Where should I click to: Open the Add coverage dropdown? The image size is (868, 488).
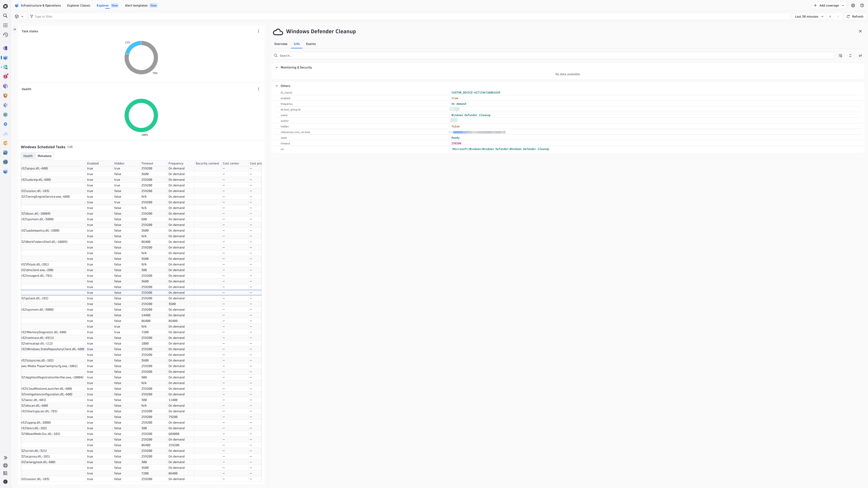[x=829, y=5]
